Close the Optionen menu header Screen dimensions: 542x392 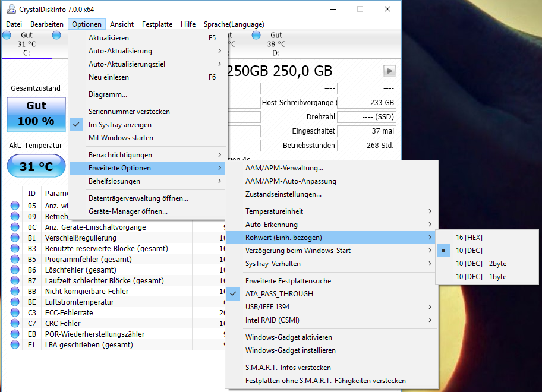(x=87, y=24)
